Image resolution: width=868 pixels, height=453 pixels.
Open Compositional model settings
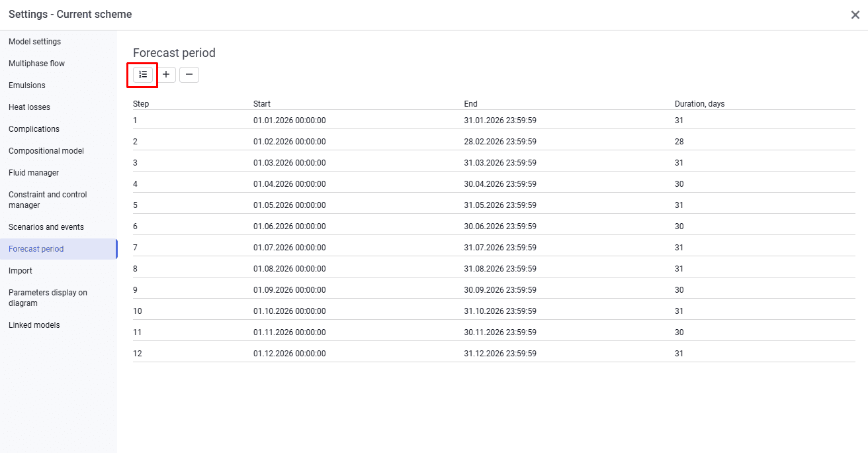46,151
